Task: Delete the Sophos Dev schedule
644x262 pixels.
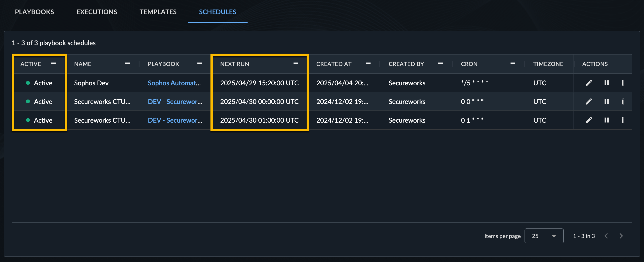Action: [623, 83]
